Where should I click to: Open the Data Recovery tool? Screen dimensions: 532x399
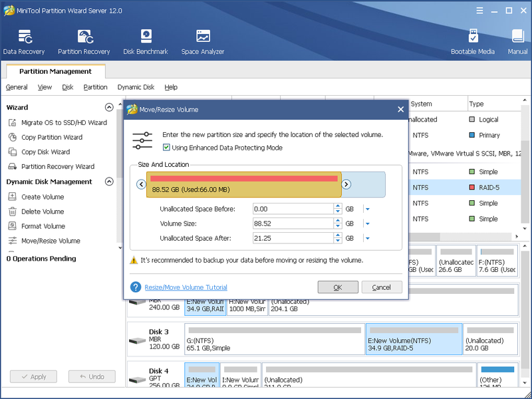(x=24, y=42)
